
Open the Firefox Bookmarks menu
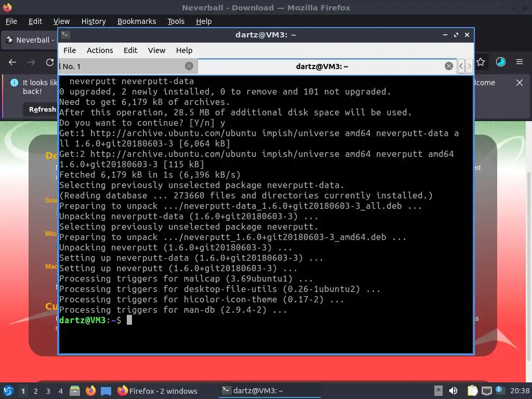pyautogui.click(x=137, y=21)
